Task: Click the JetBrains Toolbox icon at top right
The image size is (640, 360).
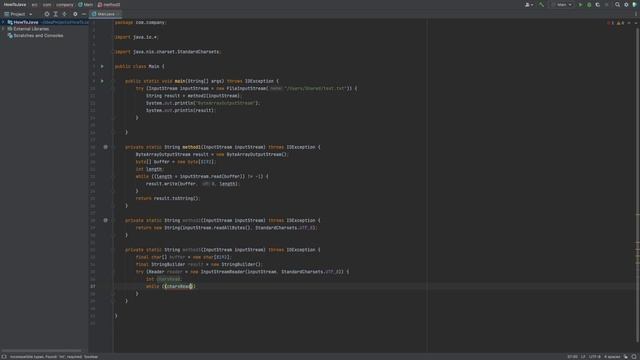Action: (635, 4)
